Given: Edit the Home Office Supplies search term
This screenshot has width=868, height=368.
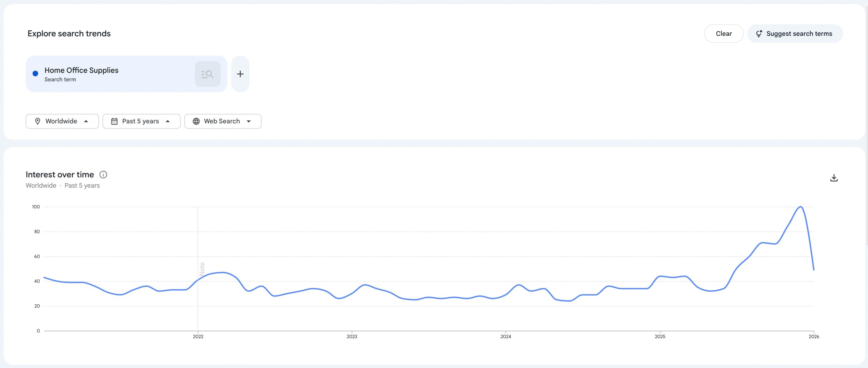Looking at the screenshot, I should tap(82, 70).
